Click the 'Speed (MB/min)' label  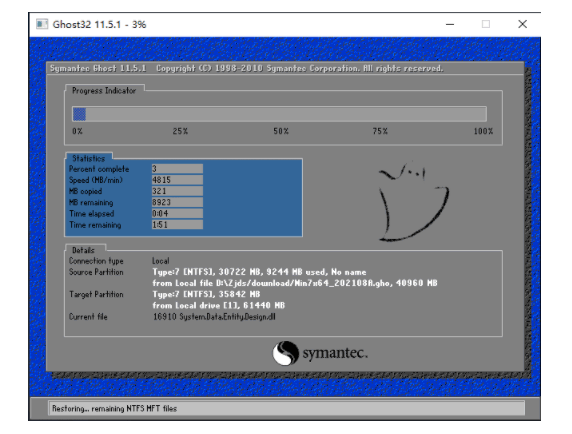click(96, 180)
